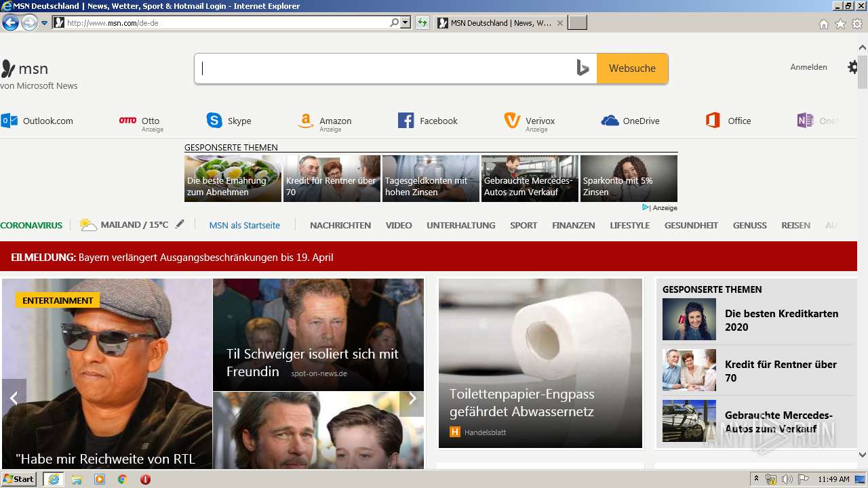Open recent pages dropdown arrow

click(44, 22)
